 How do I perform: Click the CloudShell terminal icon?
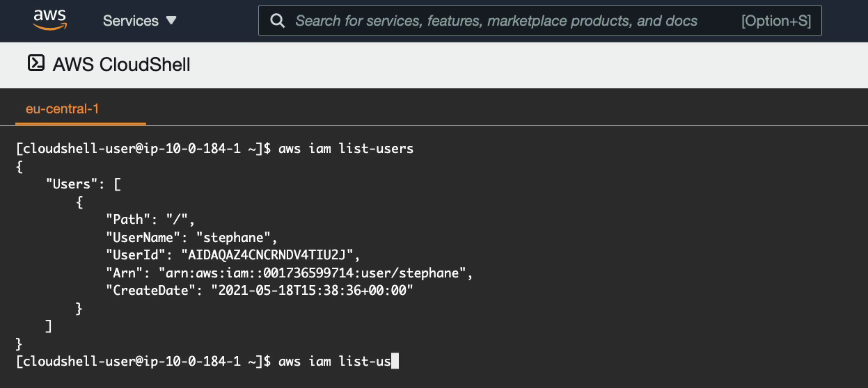[x=35, y=63]
